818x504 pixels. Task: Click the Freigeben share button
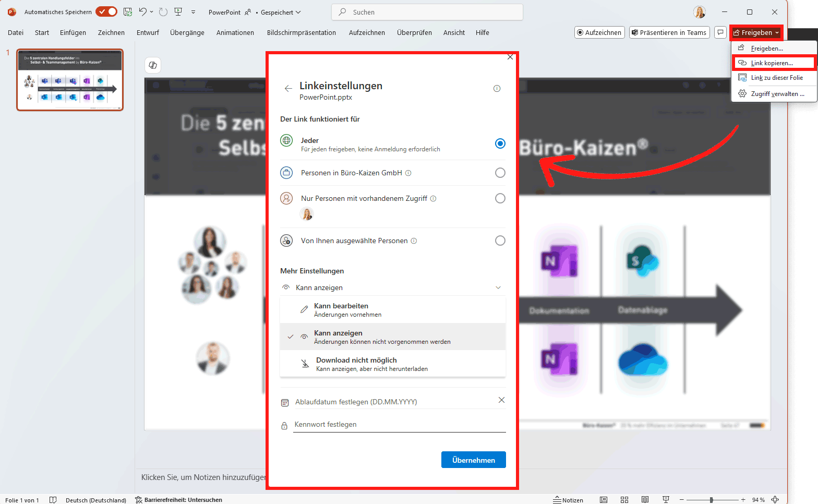point(756,32)
